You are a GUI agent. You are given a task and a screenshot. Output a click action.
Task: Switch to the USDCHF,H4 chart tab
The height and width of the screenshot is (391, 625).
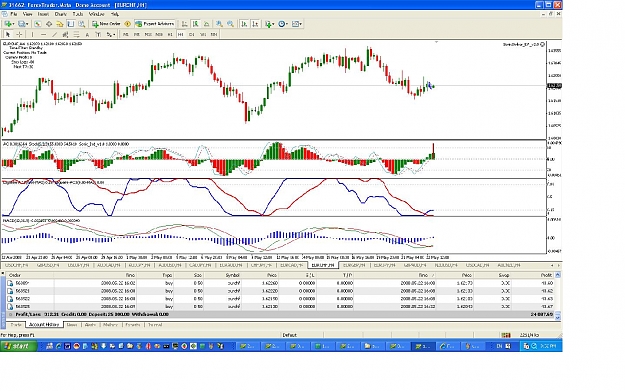click(x=16, y=265)
